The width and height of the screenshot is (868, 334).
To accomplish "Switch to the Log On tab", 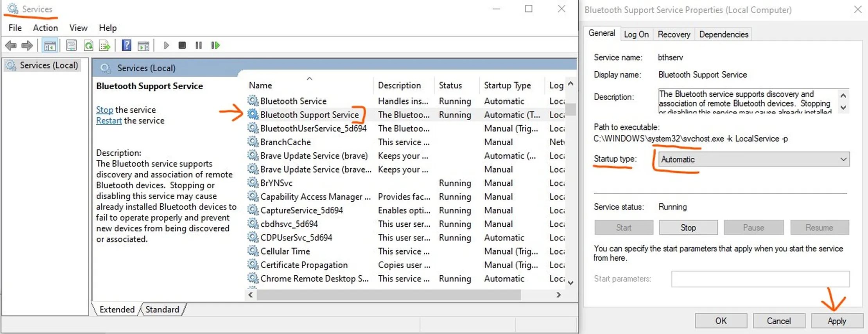I will [636, 34].
